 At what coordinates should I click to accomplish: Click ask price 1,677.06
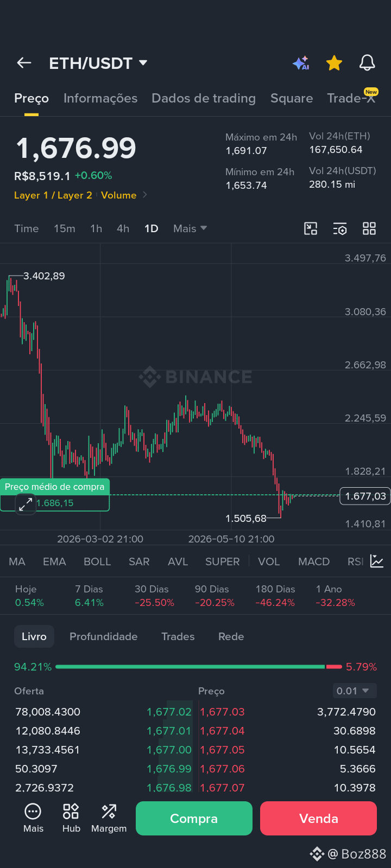tap(223, 769)
